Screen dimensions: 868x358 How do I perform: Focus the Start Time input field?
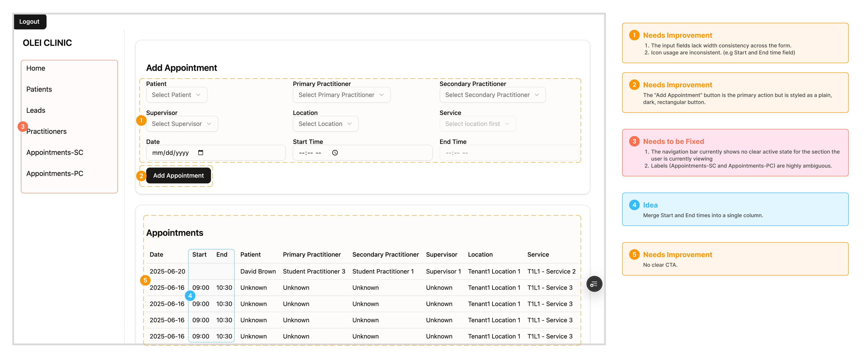pyautogui.click(x=363, y=153)
